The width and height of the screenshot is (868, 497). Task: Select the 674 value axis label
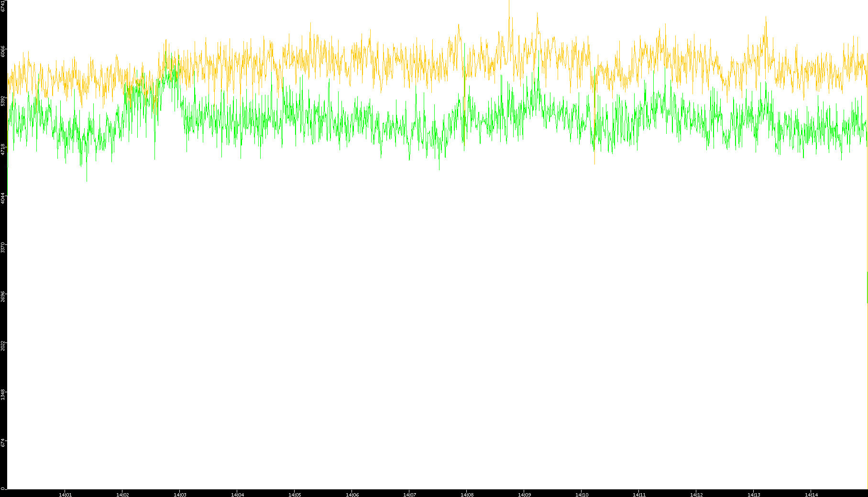3,442
